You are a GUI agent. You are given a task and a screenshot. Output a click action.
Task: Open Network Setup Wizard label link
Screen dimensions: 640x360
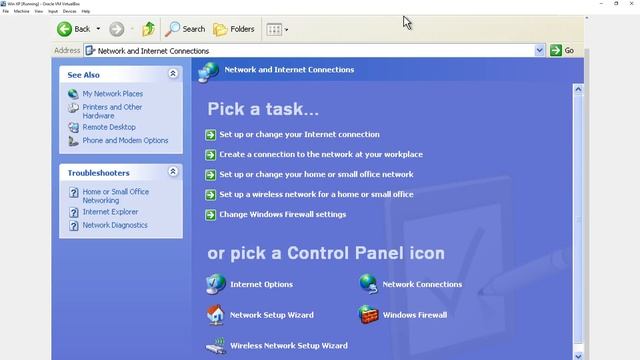pos(272,315)
